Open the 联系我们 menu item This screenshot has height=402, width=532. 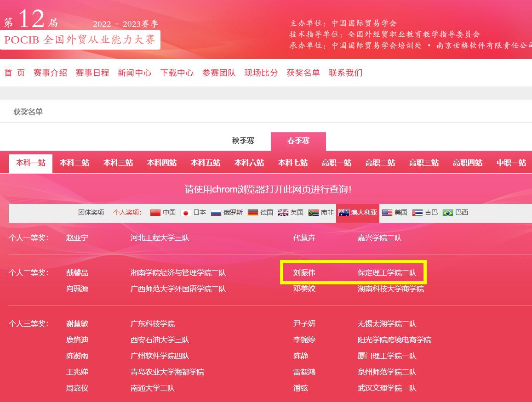click(x=345, y=72)
